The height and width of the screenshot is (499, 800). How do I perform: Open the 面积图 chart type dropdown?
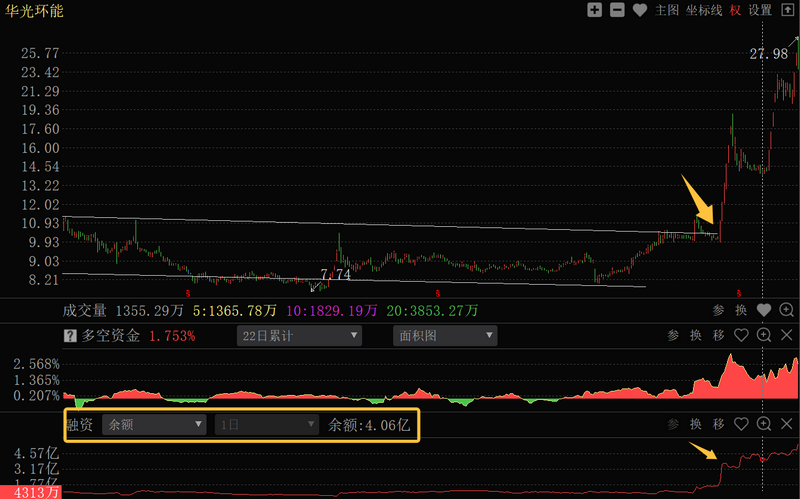[x=445, y=336]
